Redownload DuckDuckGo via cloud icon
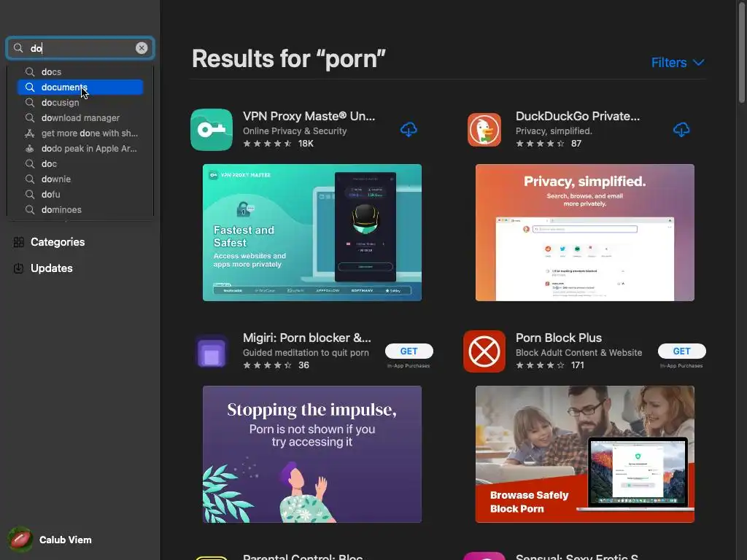Screen dimensions: 747x560 click(681, 130)
